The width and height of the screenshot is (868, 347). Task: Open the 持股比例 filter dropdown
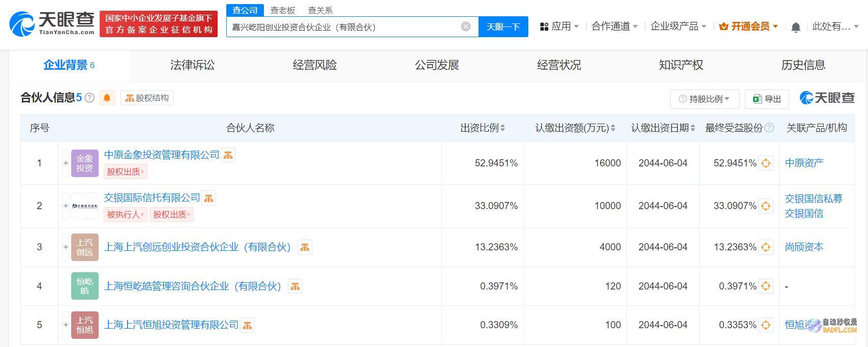pyautogui.click(x=705, y=99)
